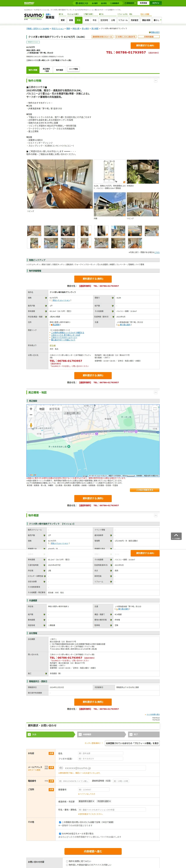186x868 pixels.
Task: Click ページの先頭へ floating arrow button
Action: pyautogui.click(x=176, y=536)
